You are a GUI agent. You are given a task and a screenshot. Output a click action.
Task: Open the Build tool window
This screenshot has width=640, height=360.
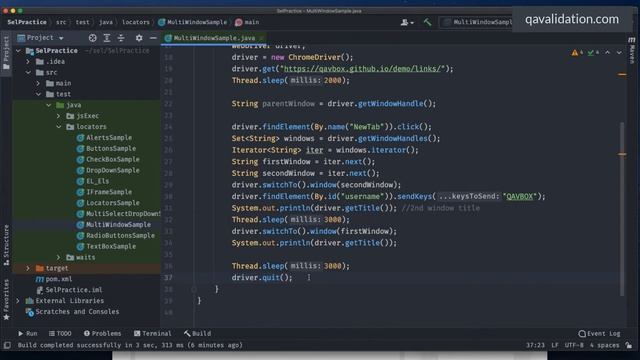pyautogui.click(x=198, y=333)
